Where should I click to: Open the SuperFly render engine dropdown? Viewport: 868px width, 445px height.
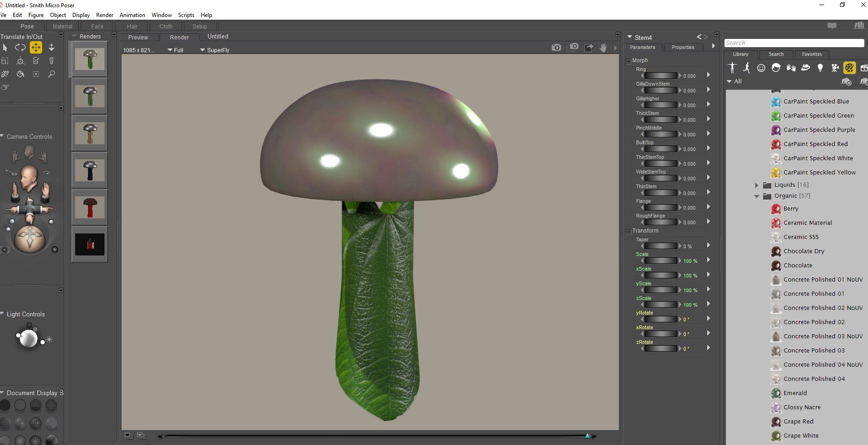coord(214,50)
